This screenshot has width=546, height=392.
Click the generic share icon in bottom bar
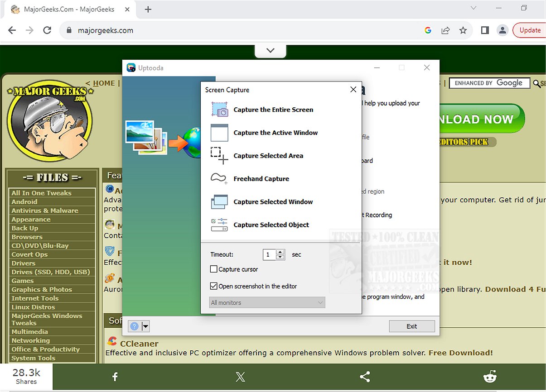point(365,377)
